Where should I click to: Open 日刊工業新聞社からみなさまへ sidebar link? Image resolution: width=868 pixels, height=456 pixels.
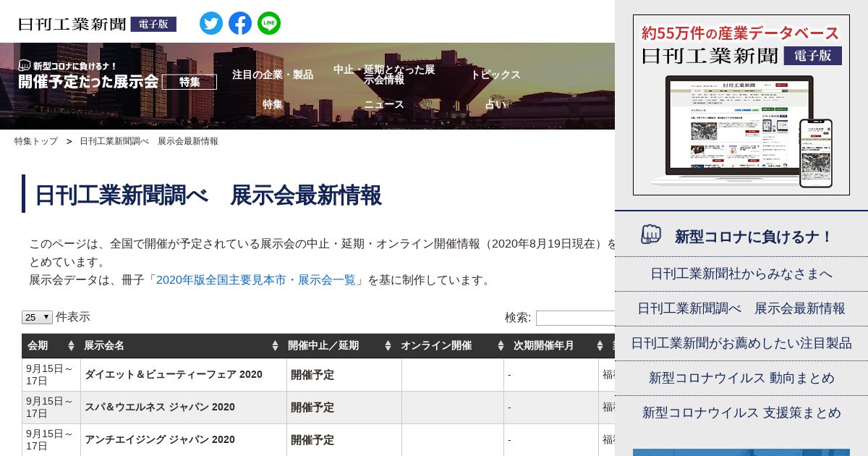741,274
